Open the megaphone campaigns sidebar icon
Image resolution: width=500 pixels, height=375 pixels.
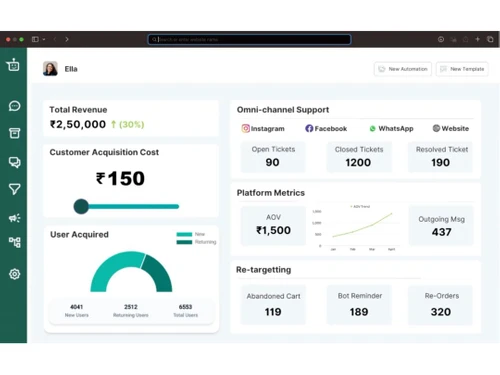(x=14, y=218)
